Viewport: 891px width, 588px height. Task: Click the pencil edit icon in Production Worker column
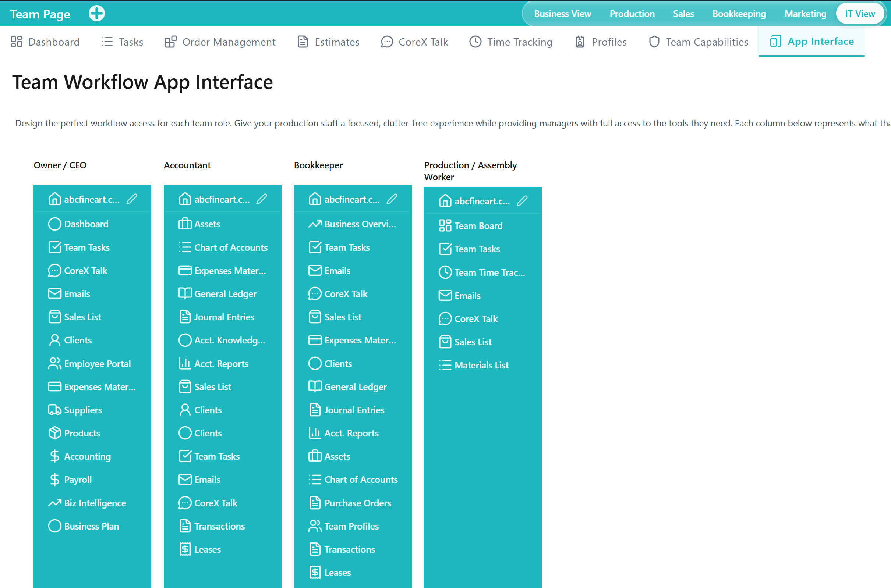click(x=523, y=201)
